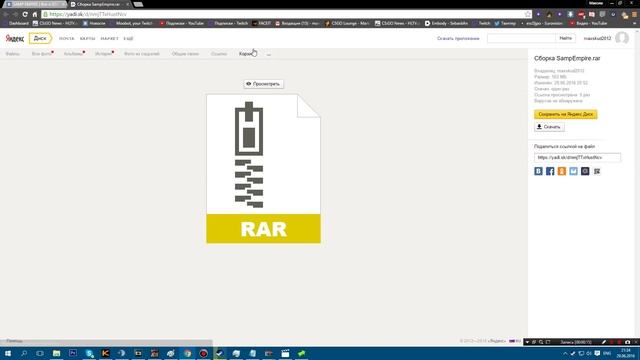Click the Найти search button
The height and width of the screenshot is (360, 640).
pos(565,38)
